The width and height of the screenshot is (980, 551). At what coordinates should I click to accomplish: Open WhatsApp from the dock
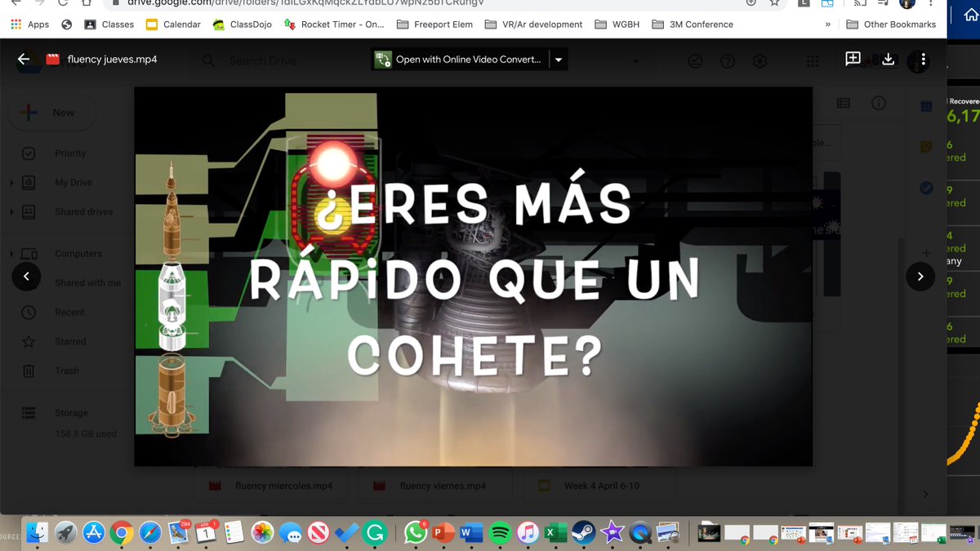pyautogui.click(x=415, y=533)
